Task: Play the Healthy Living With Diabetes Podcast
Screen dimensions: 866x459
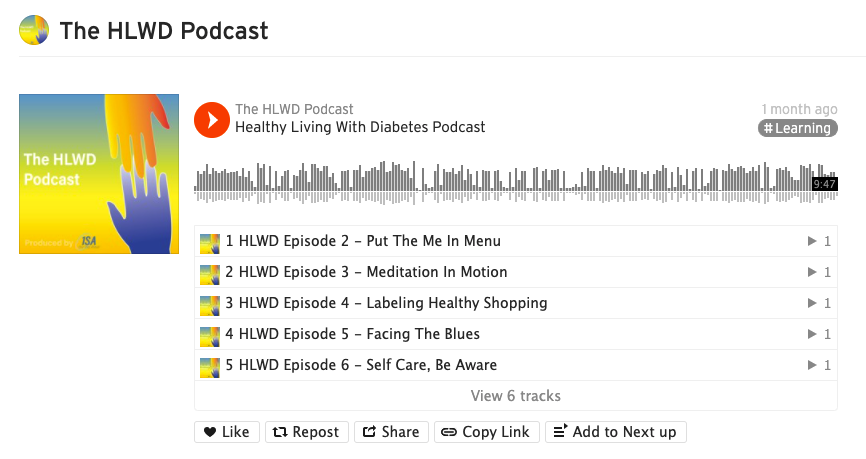Action: (x=211, y=119)
